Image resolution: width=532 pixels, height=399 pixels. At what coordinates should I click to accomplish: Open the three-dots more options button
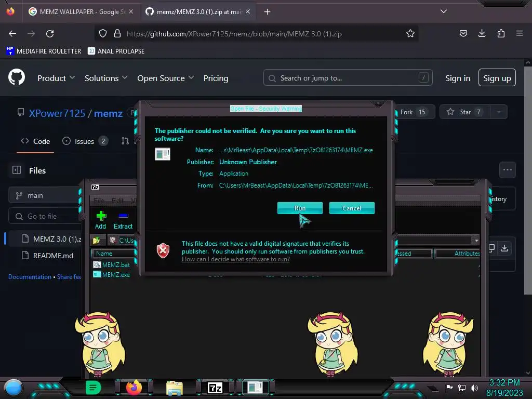507,170
